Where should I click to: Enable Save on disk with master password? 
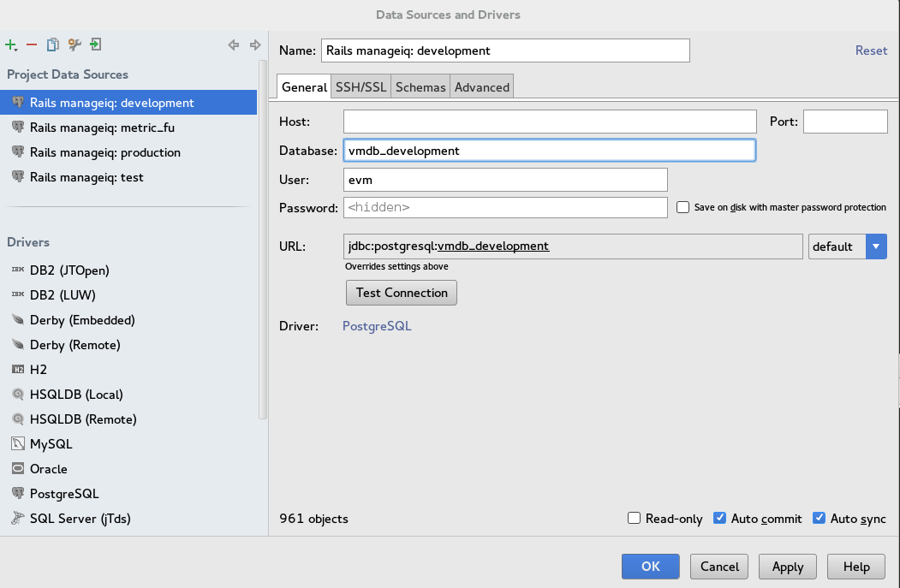point(682,207)
